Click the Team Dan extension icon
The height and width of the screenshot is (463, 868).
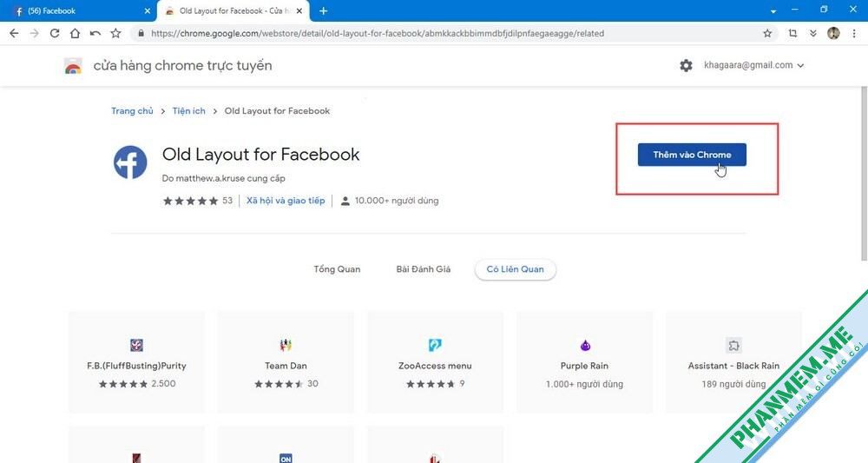coord(286,345)
